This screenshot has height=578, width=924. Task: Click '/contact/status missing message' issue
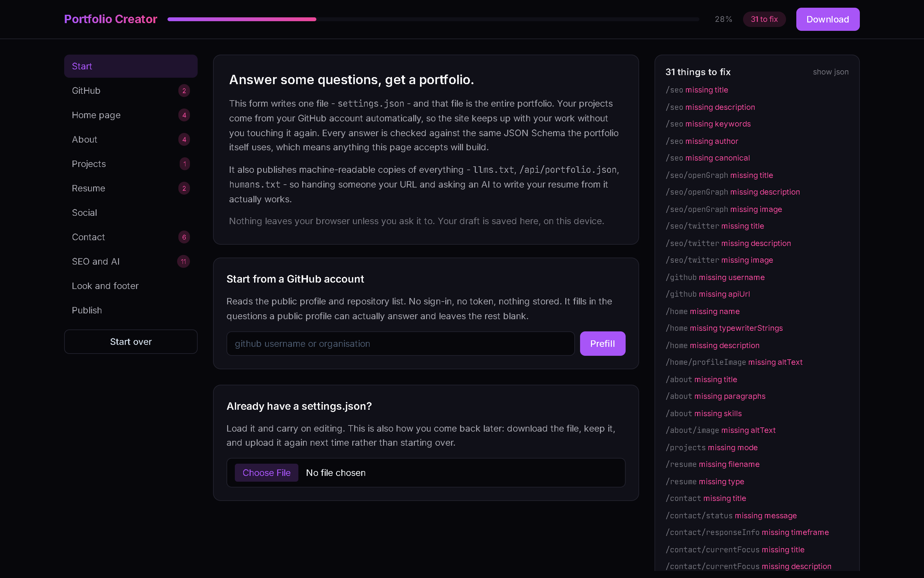coord(731,515)
